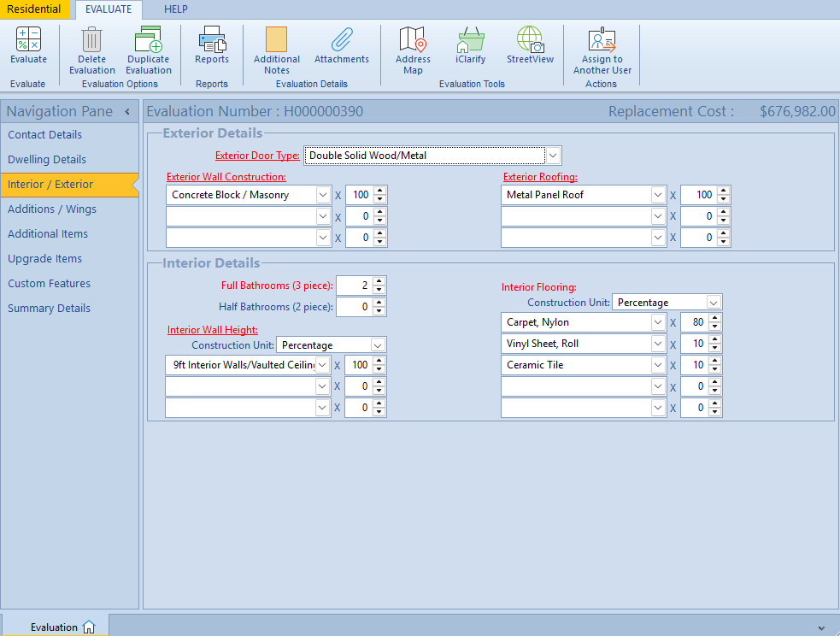
Task: Open the Reports tool
Action: point(212,40)
